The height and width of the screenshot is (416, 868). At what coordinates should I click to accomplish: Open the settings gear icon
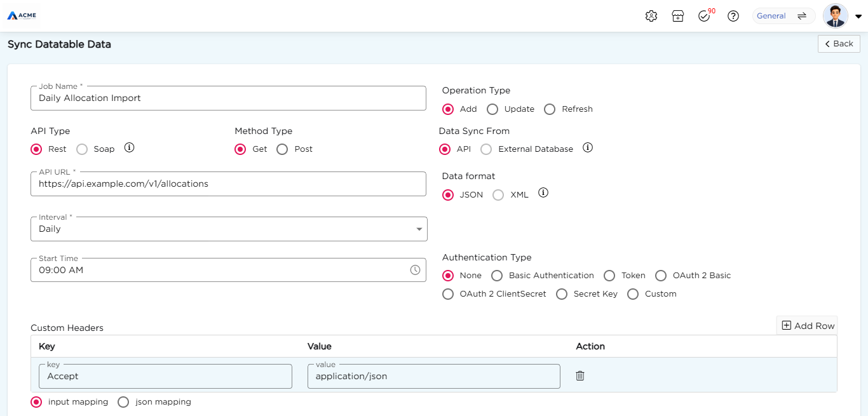click(651, 16)
